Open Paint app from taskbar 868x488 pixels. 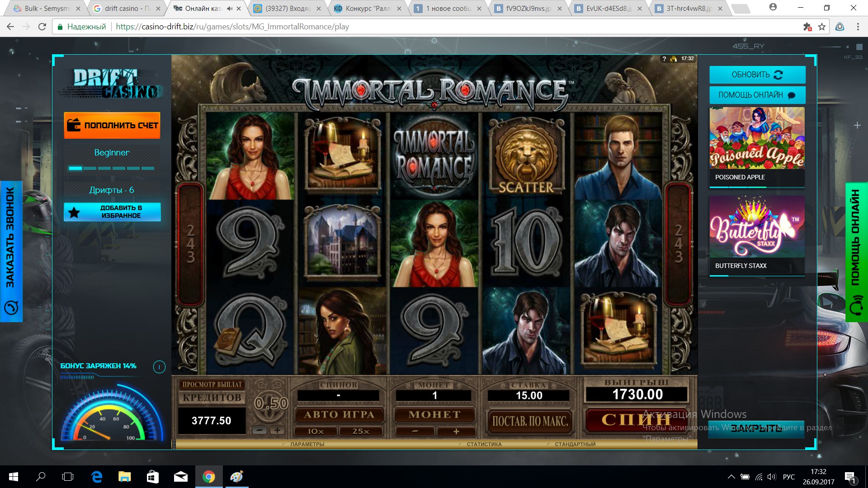[x=236, y=477]
